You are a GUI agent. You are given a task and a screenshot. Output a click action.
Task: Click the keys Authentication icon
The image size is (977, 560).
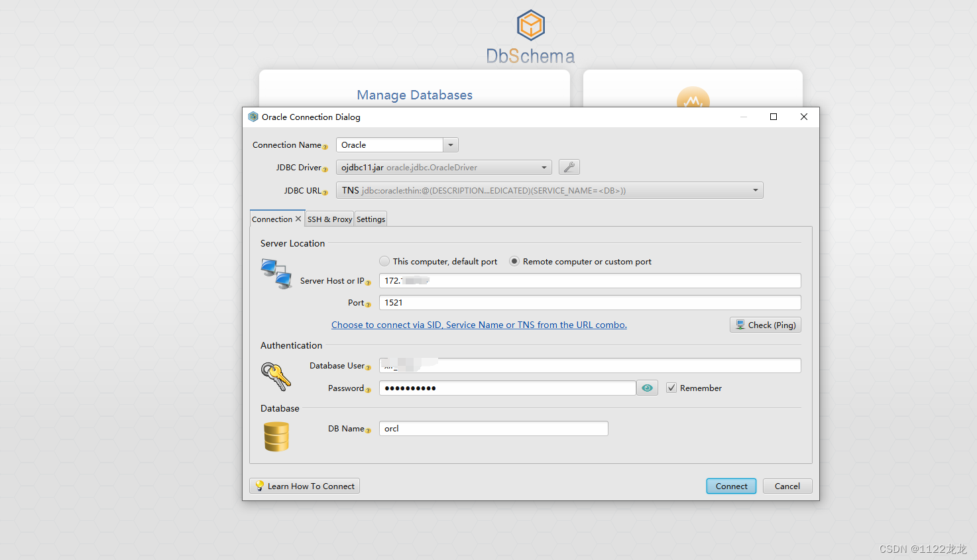(x=276, y=376)
